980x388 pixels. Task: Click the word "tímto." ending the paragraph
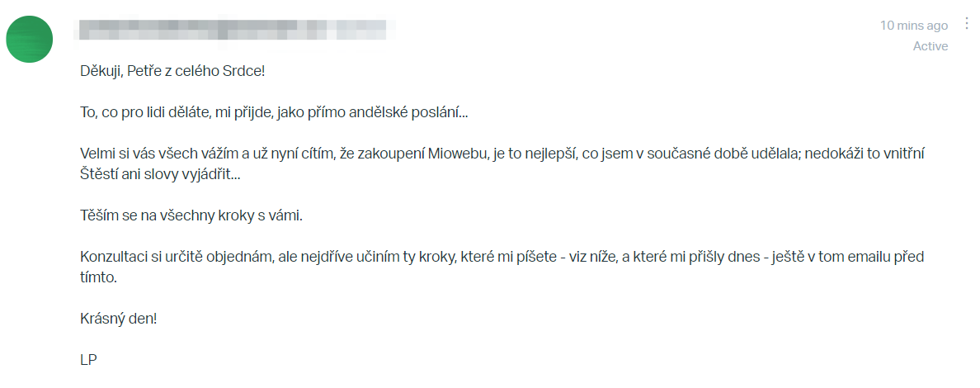[x=98, y=278]
